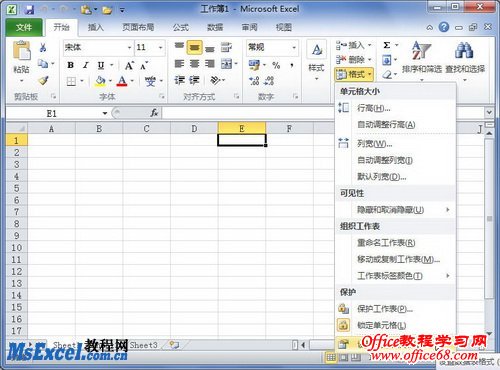Increase decimal places icon
Screen dimensions: 500x370
coord(254,80)
